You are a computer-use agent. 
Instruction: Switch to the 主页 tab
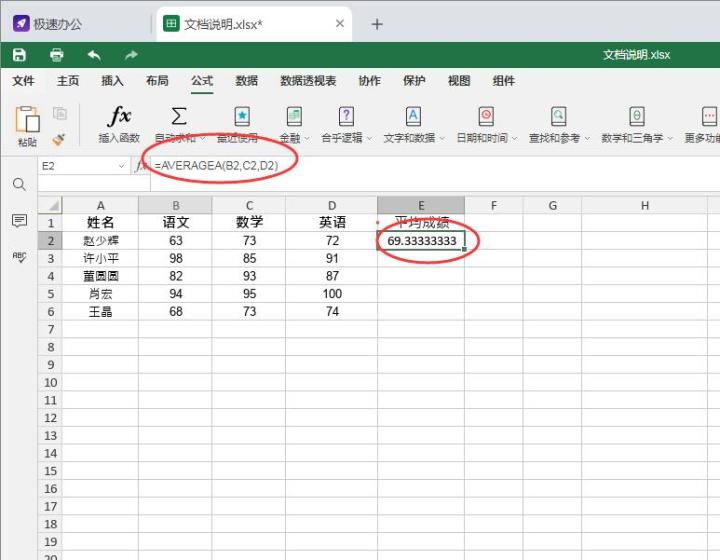(x=68, y=81)
